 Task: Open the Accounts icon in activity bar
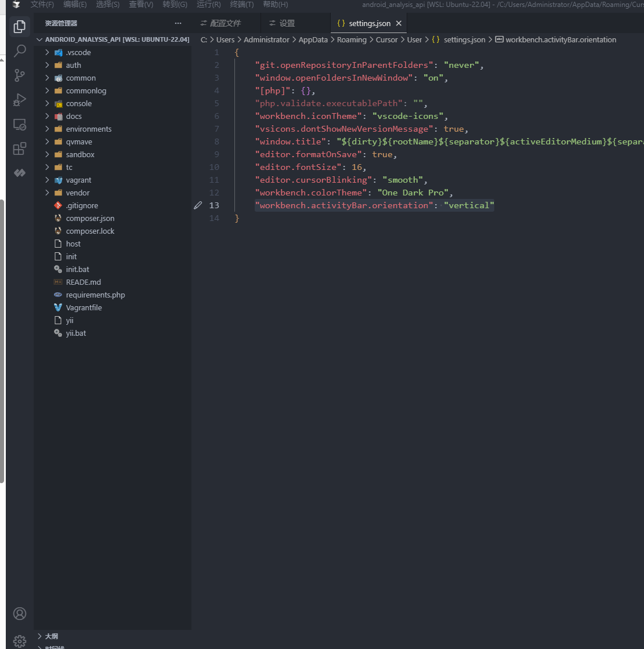tap(20, 614)
